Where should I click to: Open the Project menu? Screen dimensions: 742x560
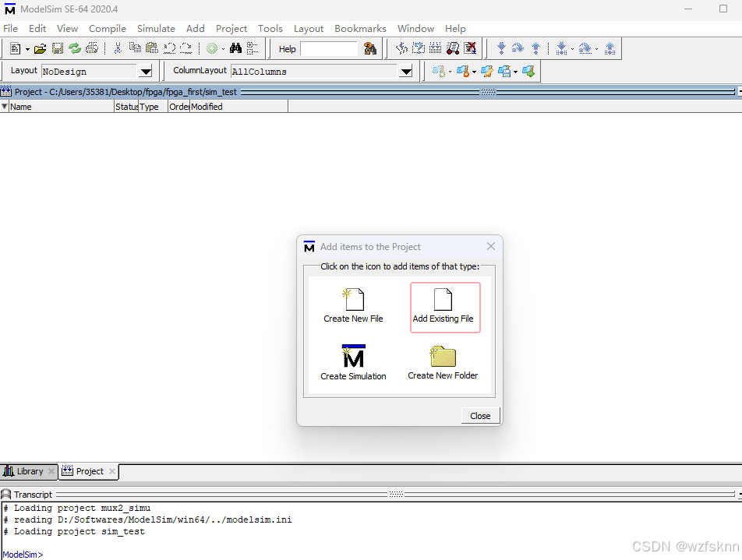(231, 28)
